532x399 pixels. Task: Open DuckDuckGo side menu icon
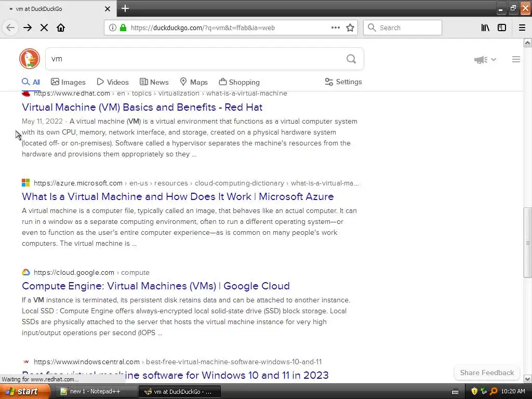point(516,59)
